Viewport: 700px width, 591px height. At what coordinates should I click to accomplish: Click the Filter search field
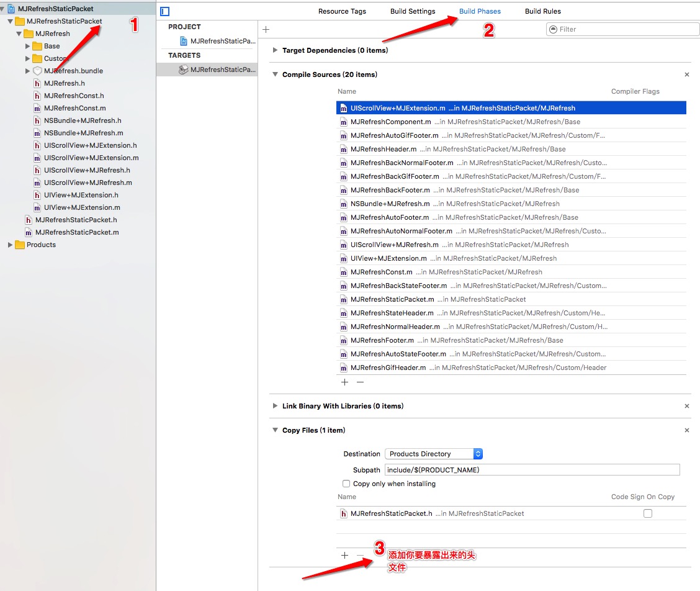[622, 29]
